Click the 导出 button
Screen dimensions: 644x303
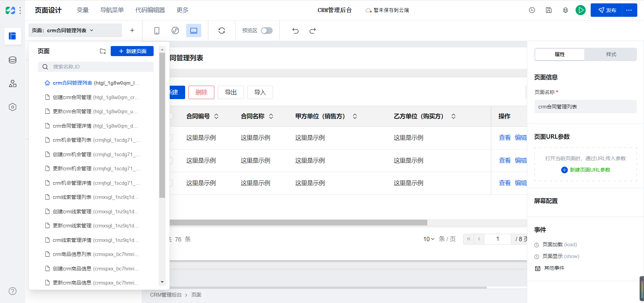click(x=231, y=92)
